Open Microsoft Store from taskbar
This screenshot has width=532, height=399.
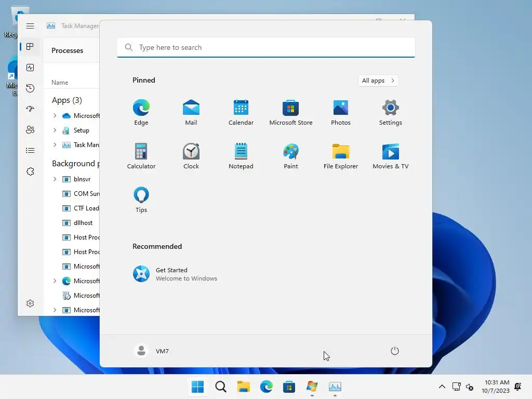pyautogui.click(x=289, y=387)
